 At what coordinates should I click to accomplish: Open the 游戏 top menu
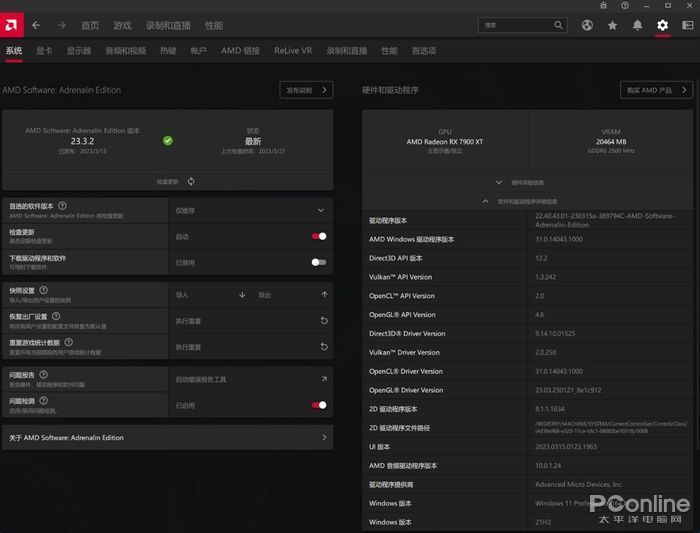[122, 25]
